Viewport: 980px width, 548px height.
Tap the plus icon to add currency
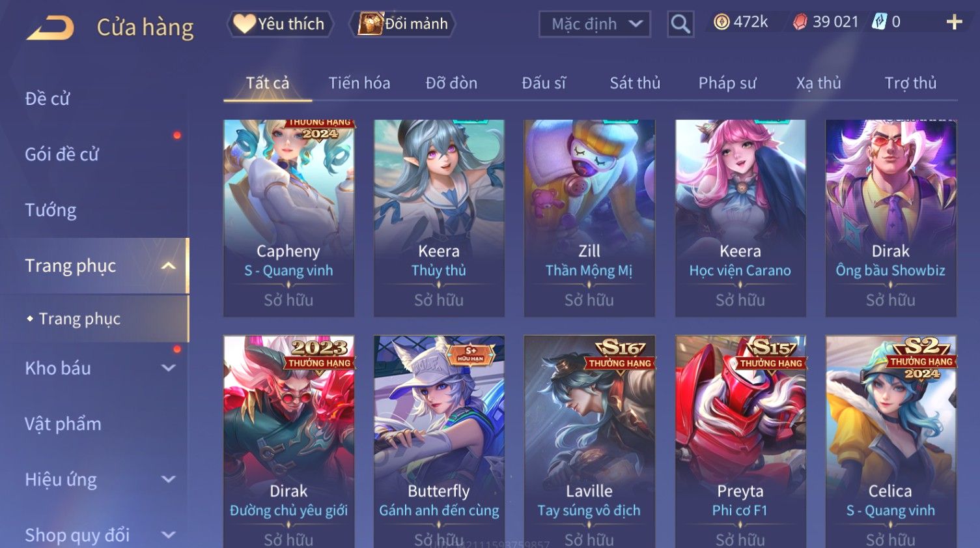pos(954,22)
